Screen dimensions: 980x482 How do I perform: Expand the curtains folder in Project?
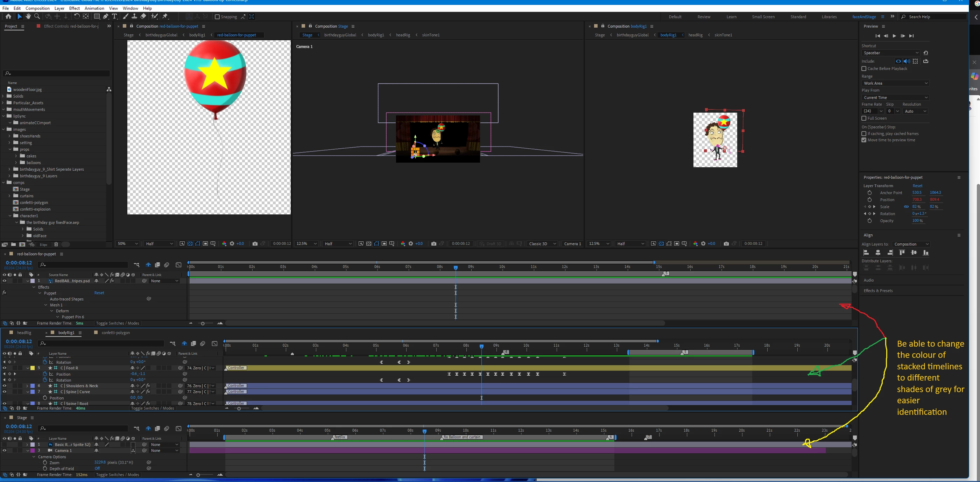tap(9, 196)
